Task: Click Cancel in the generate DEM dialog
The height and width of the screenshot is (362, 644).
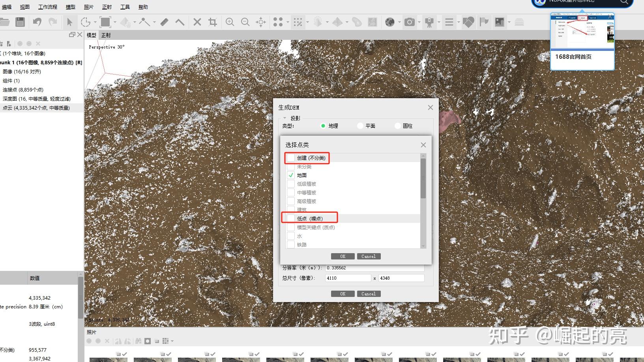Action: click(x=368, y=293)
